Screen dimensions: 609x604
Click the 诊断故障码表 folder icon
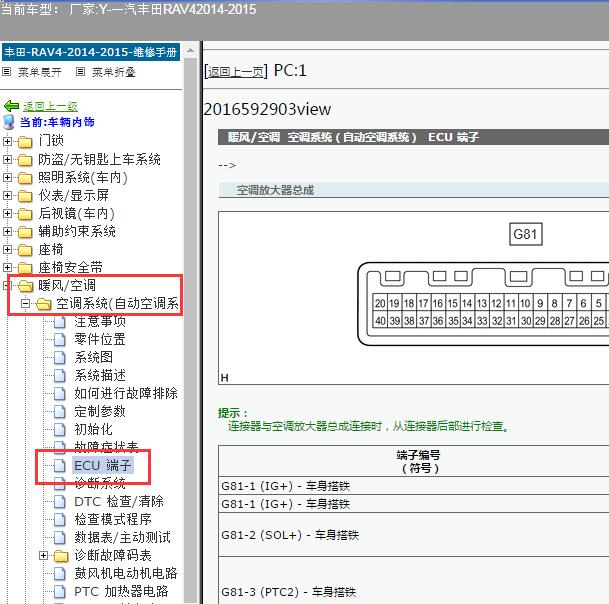tap(61, 556)
